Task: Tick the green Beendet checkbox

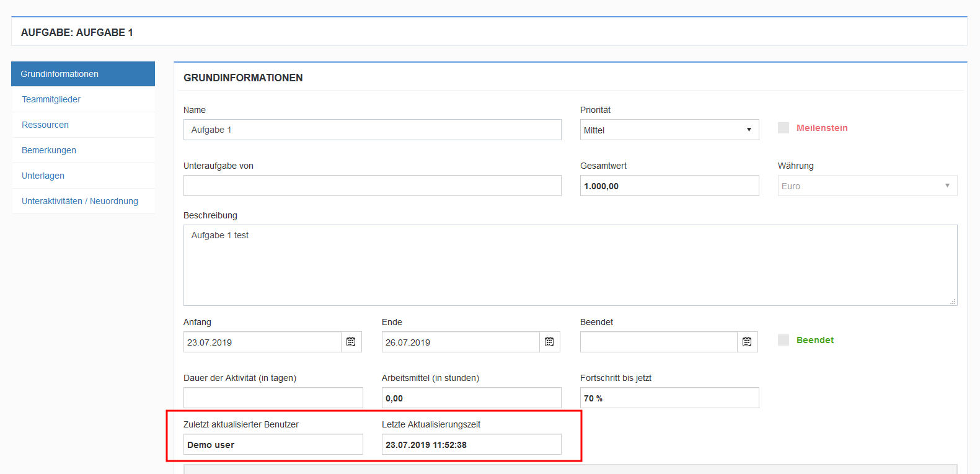Action: (784, 340)
